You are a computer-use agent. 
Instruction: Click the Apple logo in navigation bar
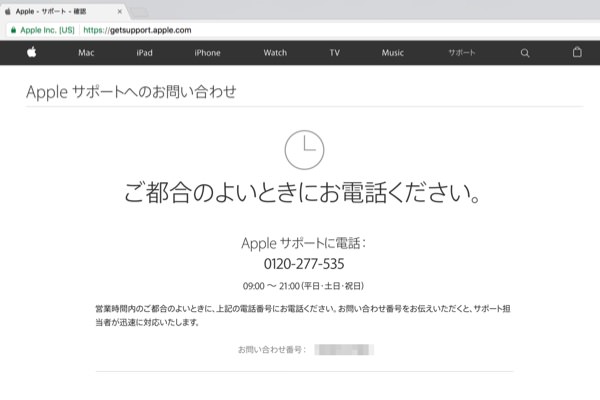tap(32, 52)
